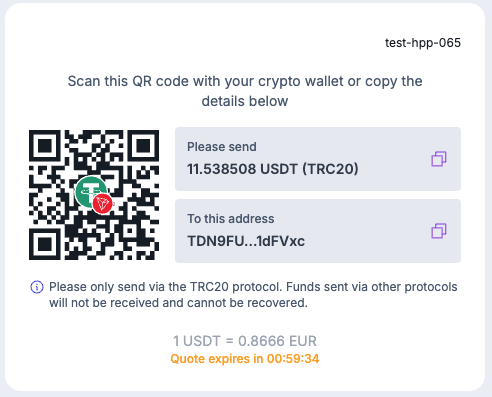Click the QR code's top-right finder square
This screenshot has width=492, height=397.
point(143,146)
